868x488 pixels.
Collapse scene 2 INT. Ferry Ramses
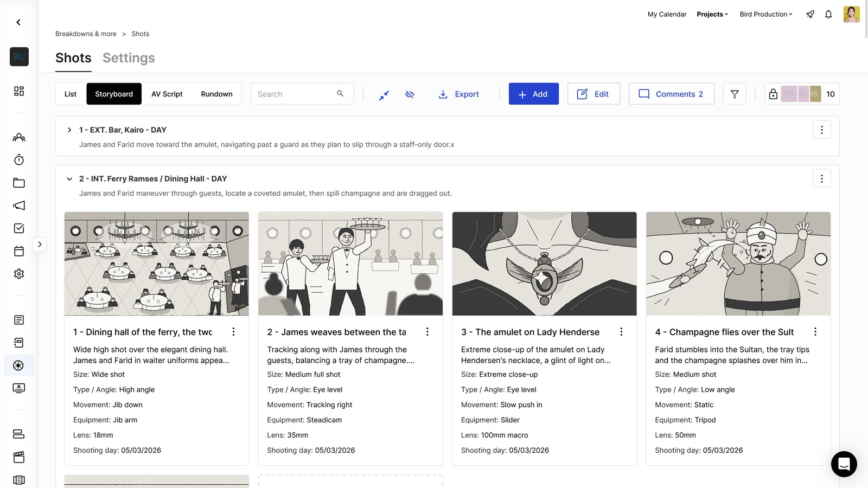click(69, 179)
